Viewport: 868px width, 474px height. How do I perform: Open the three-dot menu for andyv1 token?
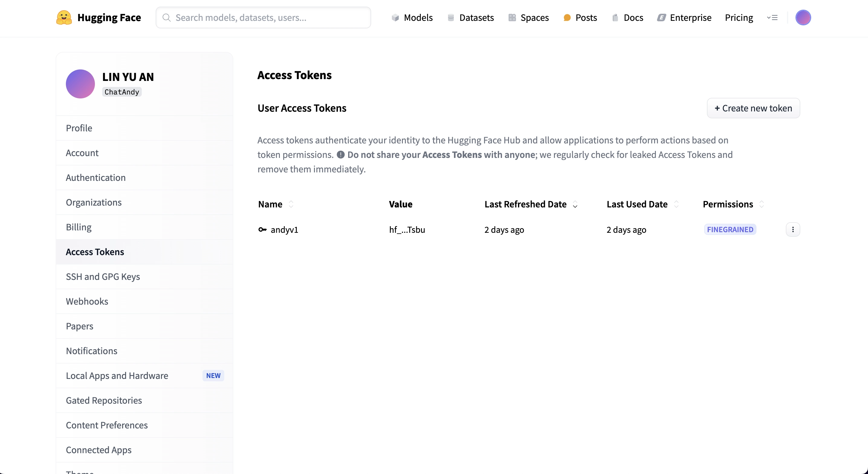coord(793,229)
